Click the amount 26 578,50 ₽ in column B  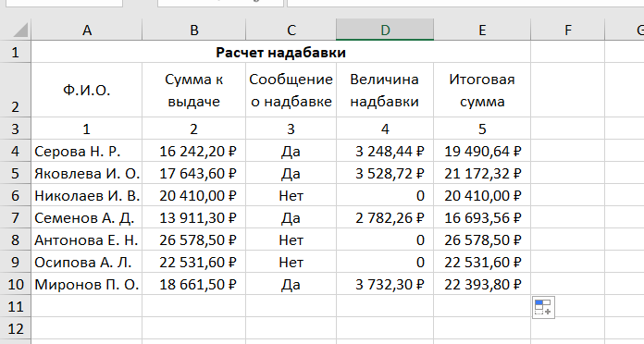194,240
